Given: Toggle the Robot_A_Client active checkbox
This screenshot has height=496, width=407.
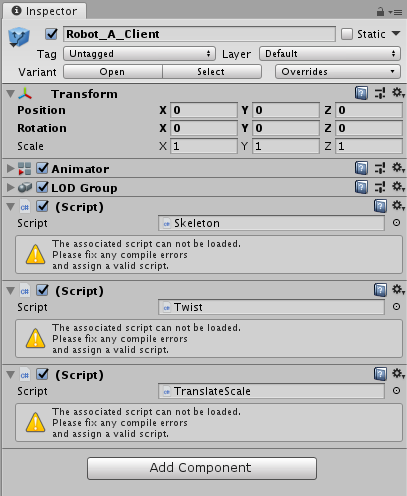Looking at the screenshot, I should coord(51,34).
